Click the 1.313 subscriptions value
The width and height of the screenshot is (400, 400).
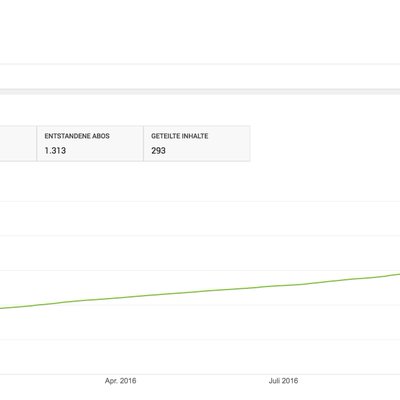[55, 151]
